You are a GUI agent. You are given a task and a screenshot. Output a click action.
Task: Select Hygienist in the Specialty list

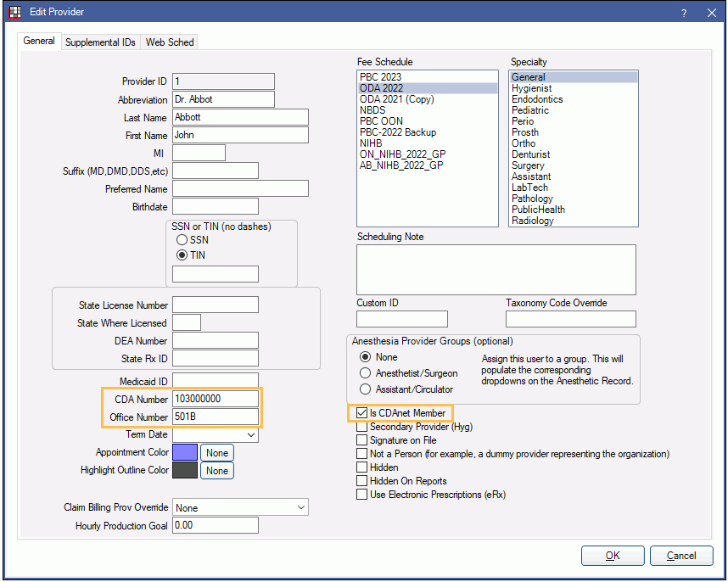pyautogui.click(x=532, y=87)
